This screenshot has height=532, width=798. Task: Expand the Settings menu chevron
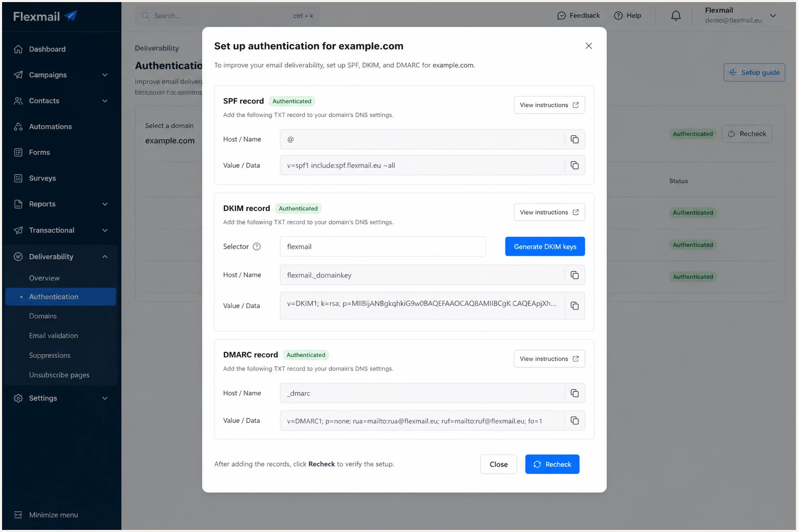click(105, 398)
